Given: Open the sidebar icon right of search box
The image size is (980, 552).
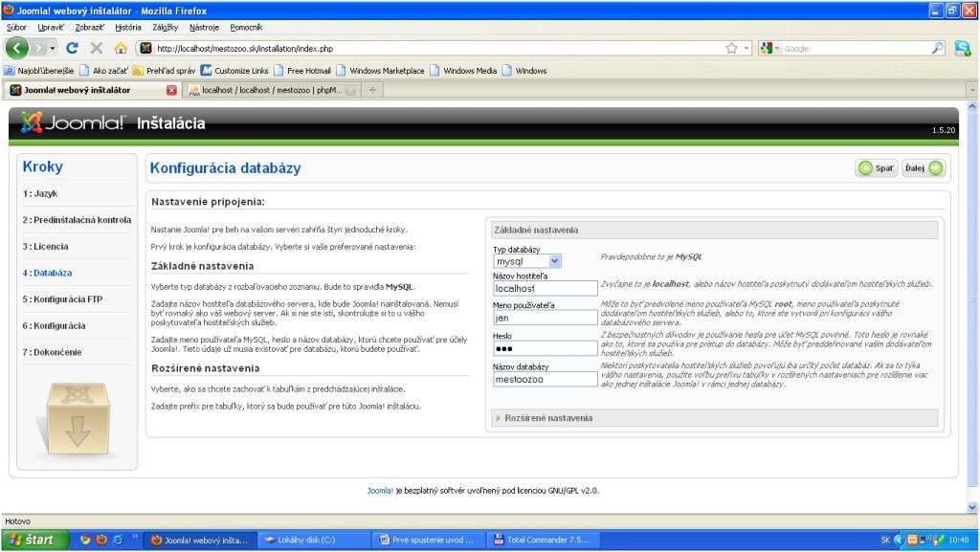Looking at the screenshot, I should pos(963,48).
